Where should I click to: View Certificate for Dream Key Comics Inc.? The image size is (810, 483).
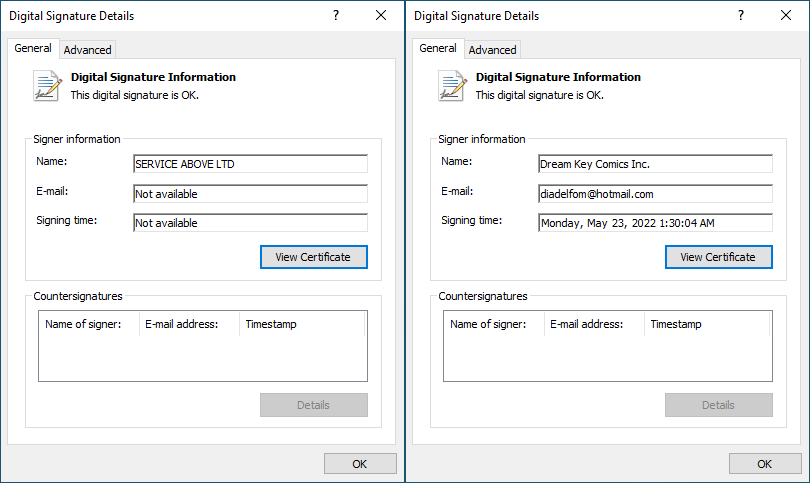718,257
